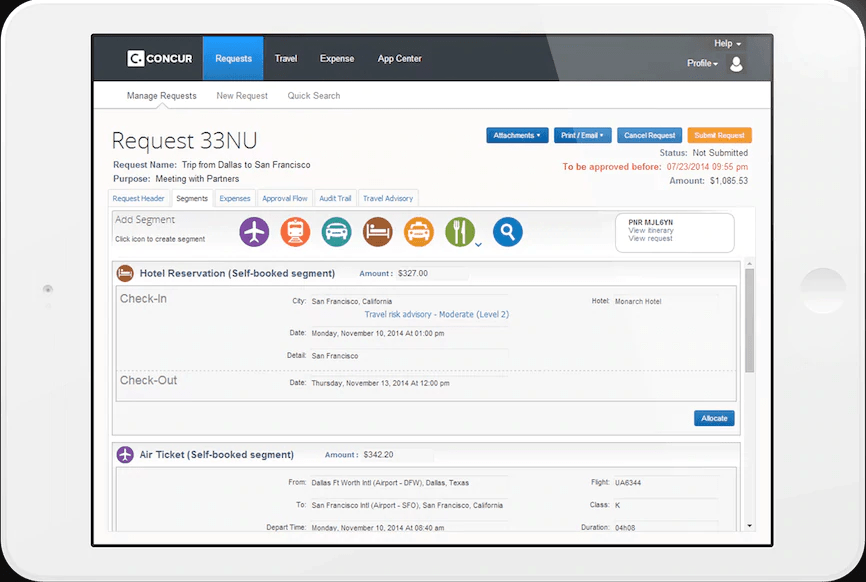Switch to the Expenses tab
Image resolution: width=866 pixels, height=582 pixels.
click(235, 198)
